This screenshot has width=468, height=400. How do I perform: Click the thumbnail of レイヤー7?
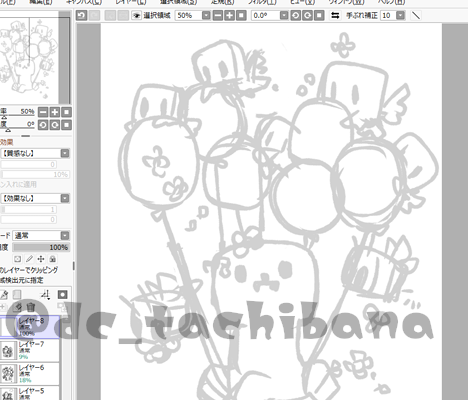click(x=8, y=351)
